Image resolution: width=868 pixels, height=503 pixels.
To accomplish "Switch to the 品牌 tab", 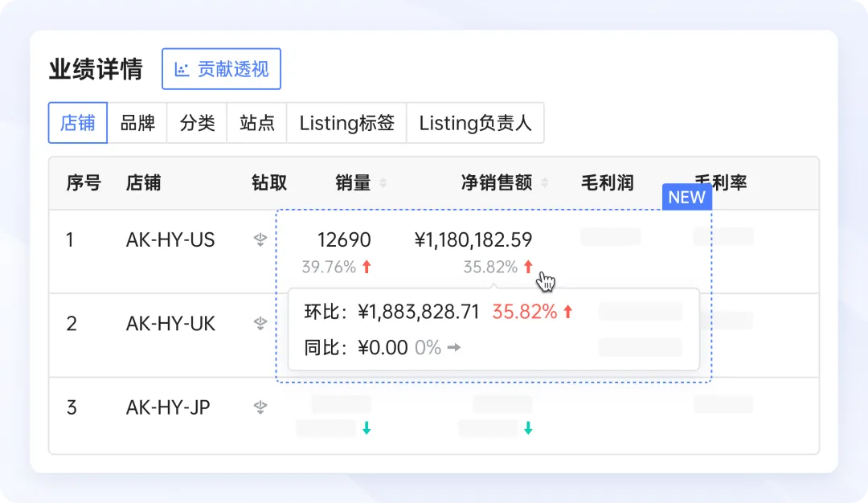I will [x=137, y=123].
